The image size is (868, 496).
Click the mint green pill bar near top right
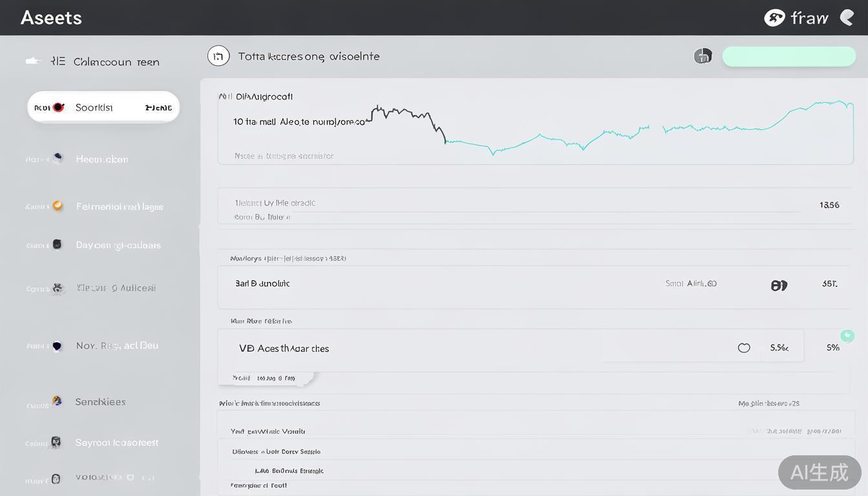coord(789,56)
